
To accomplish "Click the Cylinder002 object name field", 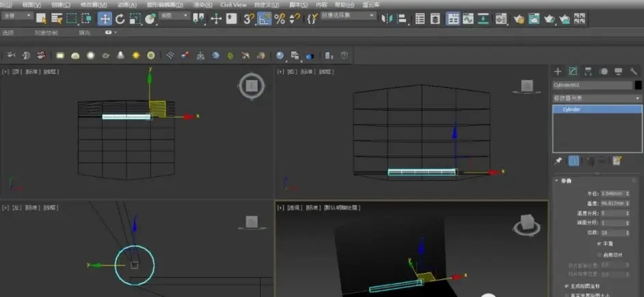I will tap(592, 86).
